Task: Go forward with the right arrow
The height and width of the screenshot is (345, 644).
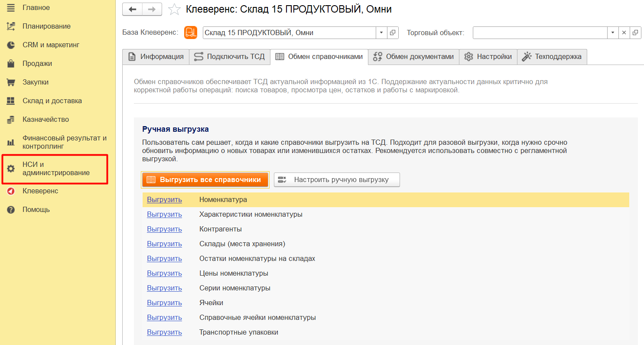Action: tap(152, 9)
